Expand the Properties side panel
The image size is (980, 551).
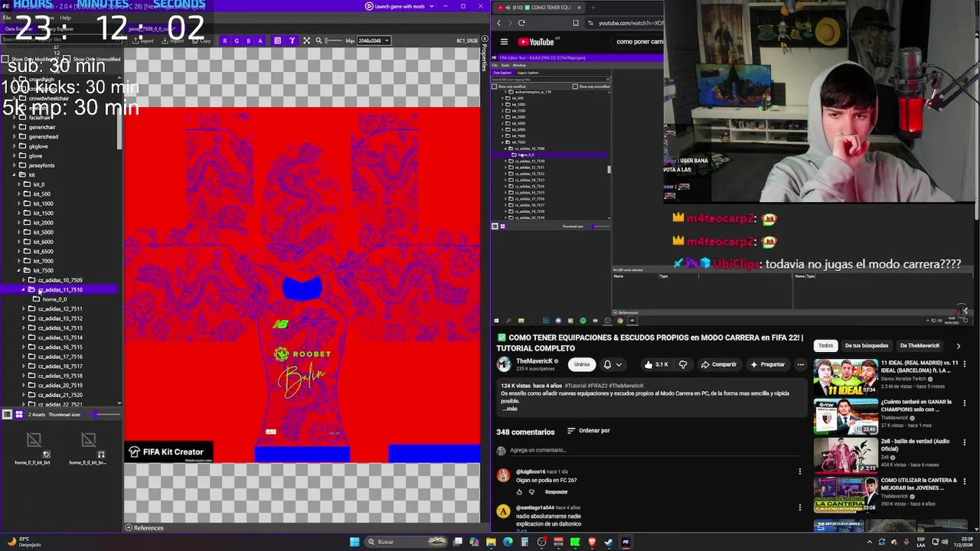[x=485, y=54]
